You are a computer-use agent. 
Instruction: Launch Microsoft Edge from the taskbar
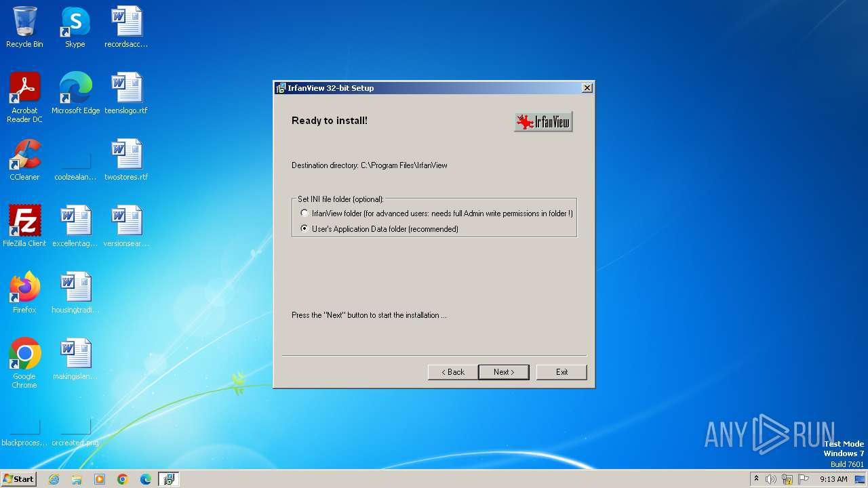146,479
